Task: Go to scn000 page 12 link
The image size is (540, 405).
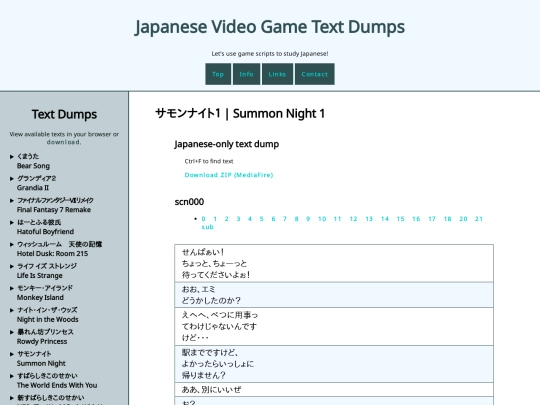Action: coord(354,219)
